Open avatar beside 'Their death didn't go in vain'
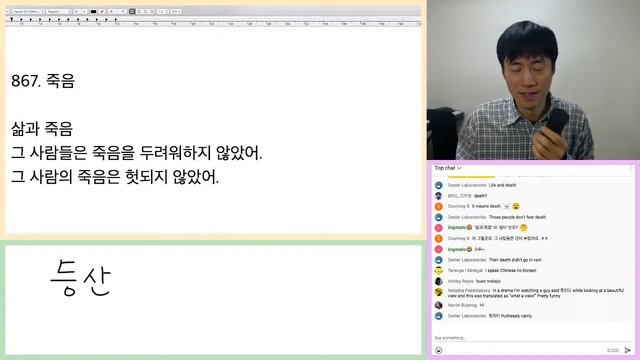 pos(439,260)
